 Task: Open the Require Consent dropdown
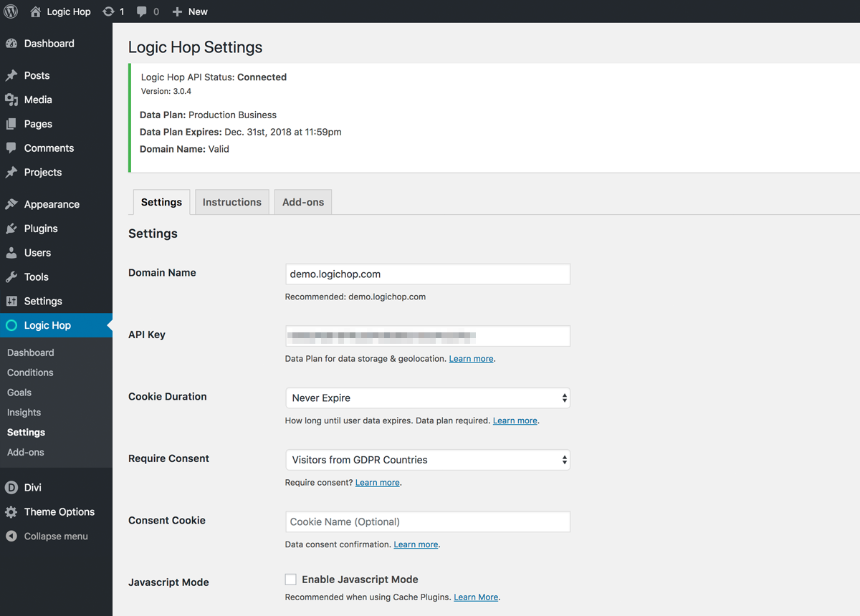click(x=428, y=460)
